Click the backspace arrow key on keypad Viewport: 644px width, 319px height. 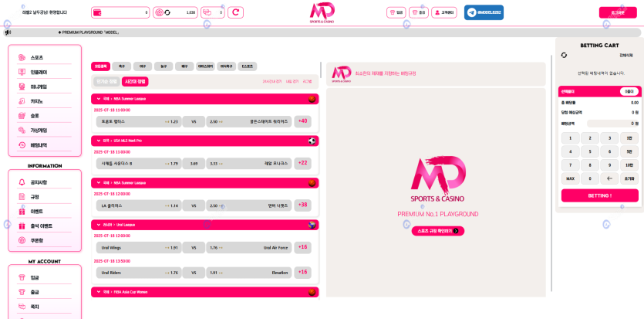point(610,178)
